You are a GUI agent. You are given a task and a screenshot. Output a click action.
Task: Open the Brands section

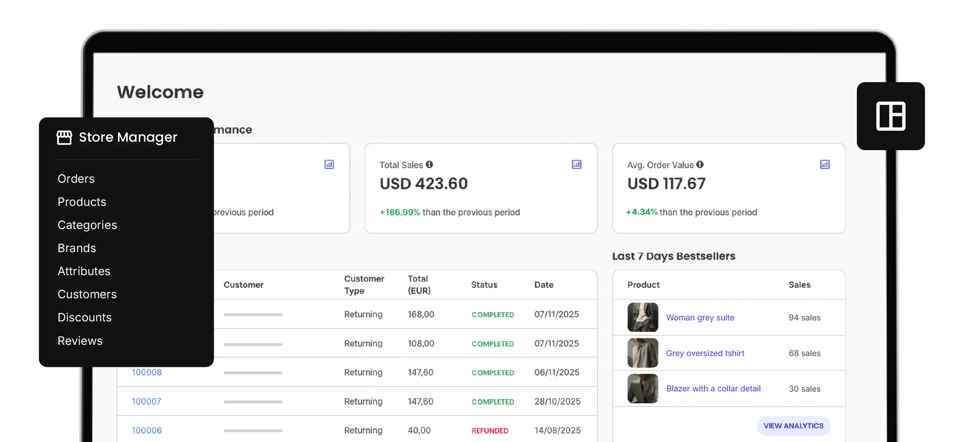tap(77, 248)
